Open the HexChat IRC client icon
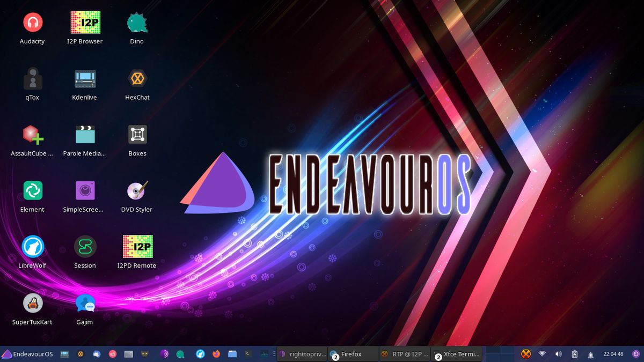The height and width of the screenshot is (362, 644). pyautogui.click(x=137, y=79)
